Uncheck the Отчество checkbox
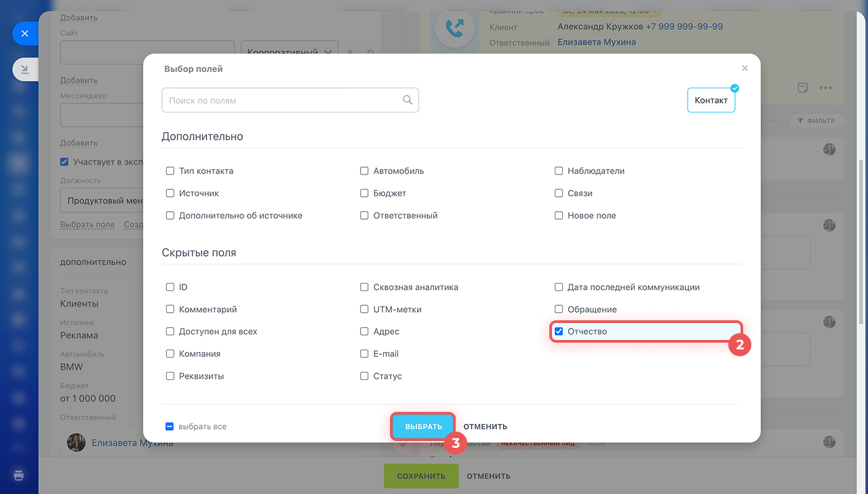The width and height of the screenshot is (868, 494). pos(559,332)
